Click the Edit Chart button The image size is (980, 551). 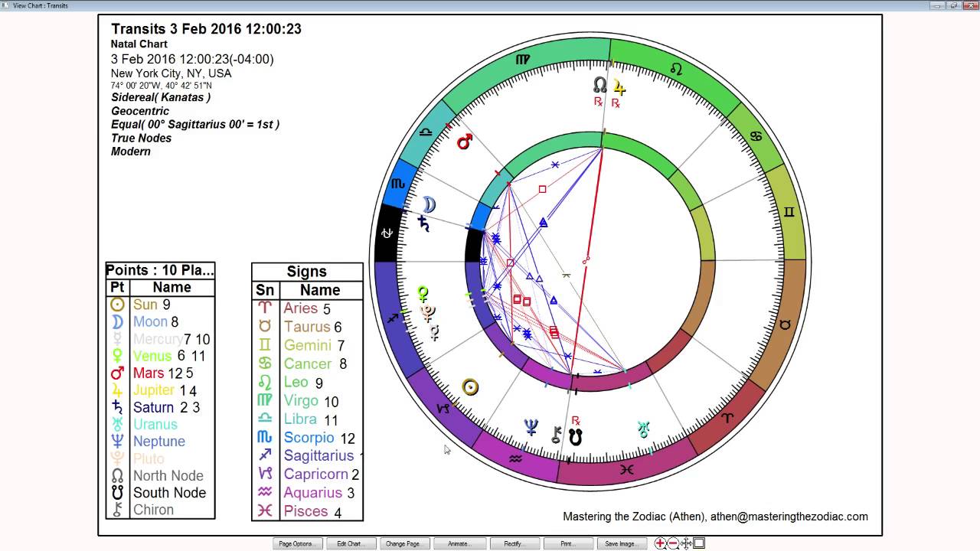tap(349, 543)
